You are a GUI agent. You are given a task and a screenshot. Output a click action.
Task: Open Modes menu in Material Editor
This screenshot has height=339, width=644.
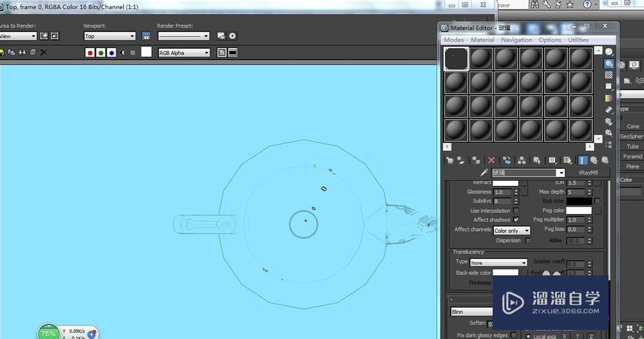point(454,40)
